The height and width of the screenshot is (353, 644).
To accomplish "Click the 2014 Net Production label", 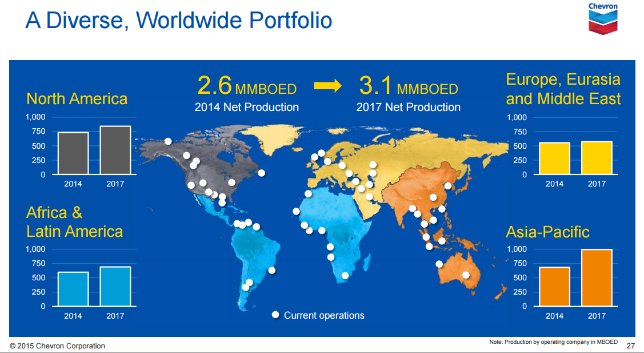I will point(247,107).
